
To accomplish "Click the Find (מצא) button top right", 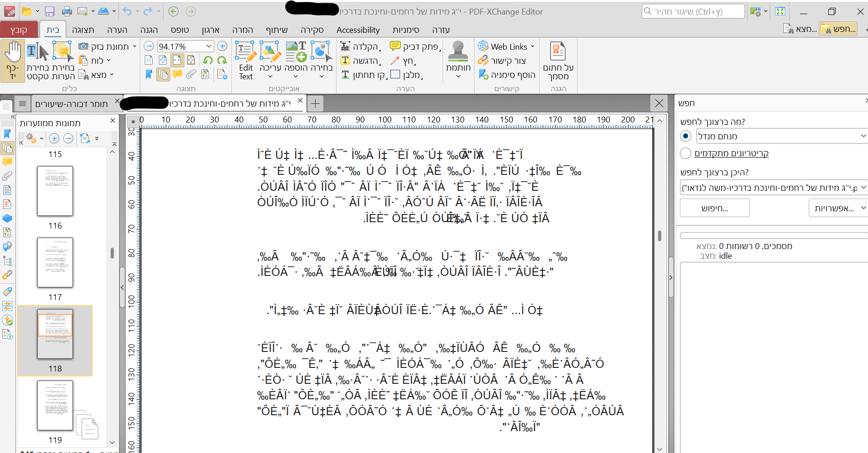I will 800,29.
